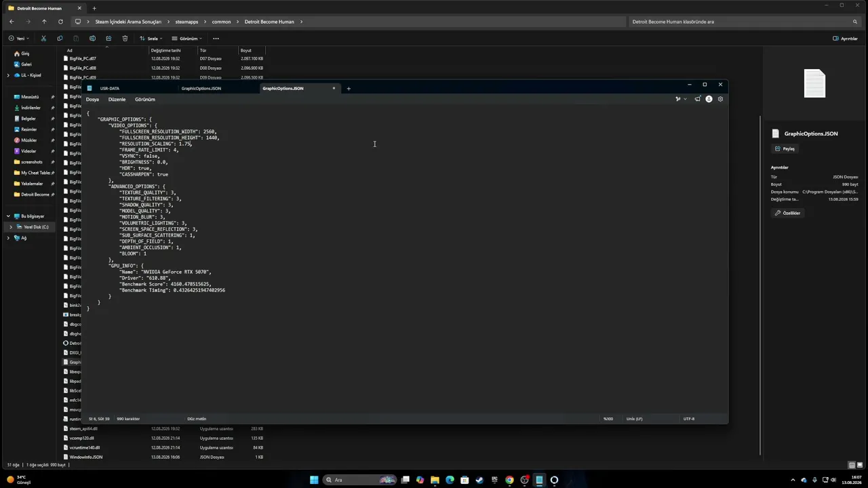Click Notepad zoom level %100

click(x=608, y=419)
